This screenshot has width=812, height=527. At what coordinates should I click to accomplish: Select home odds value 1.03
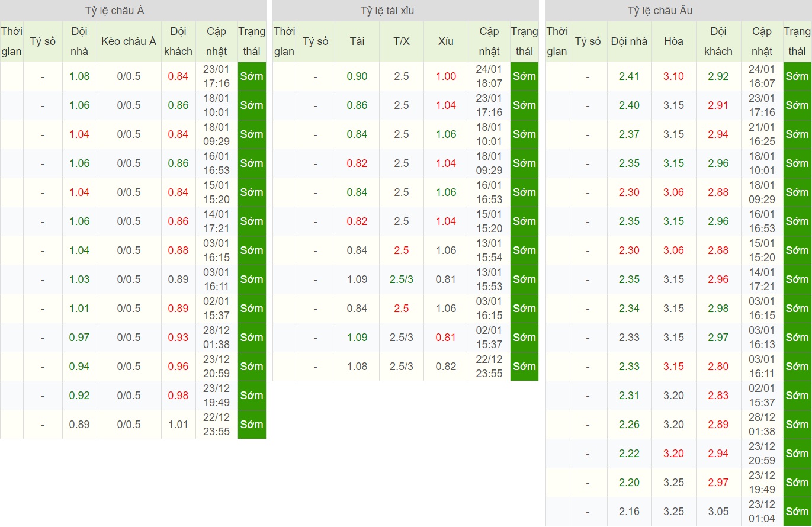click(x=79, y=279)
